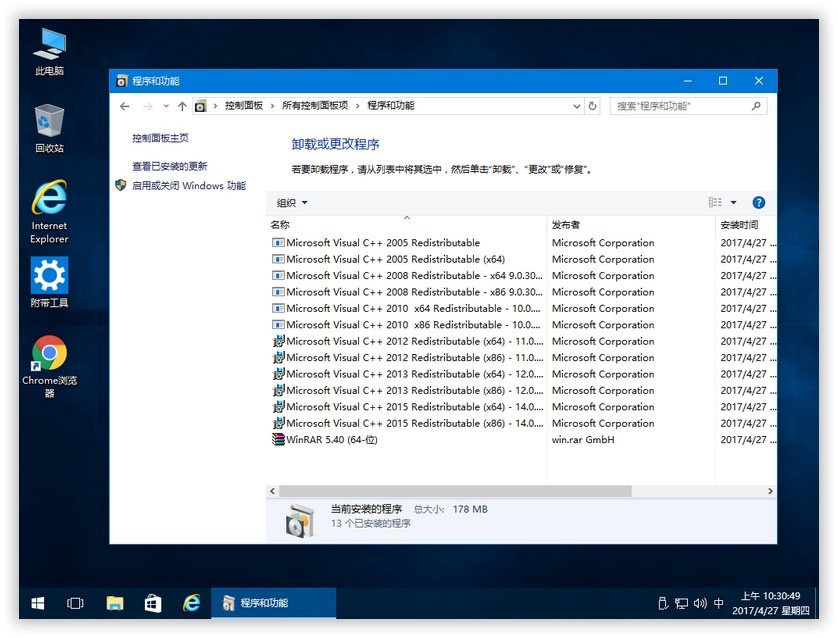Expand the view options dropdown arrow
The width and height of the screenshot is (838, 638).
pos(733,203)
